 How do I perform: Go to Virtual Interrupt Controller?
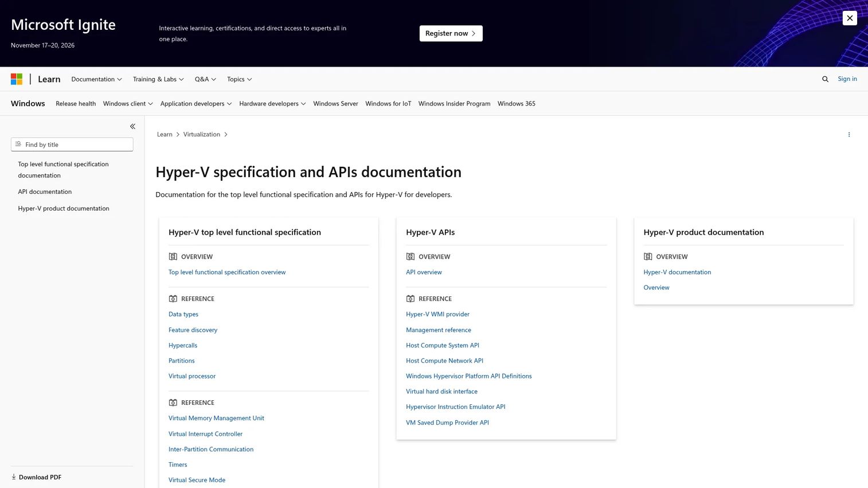pos(205,434)
